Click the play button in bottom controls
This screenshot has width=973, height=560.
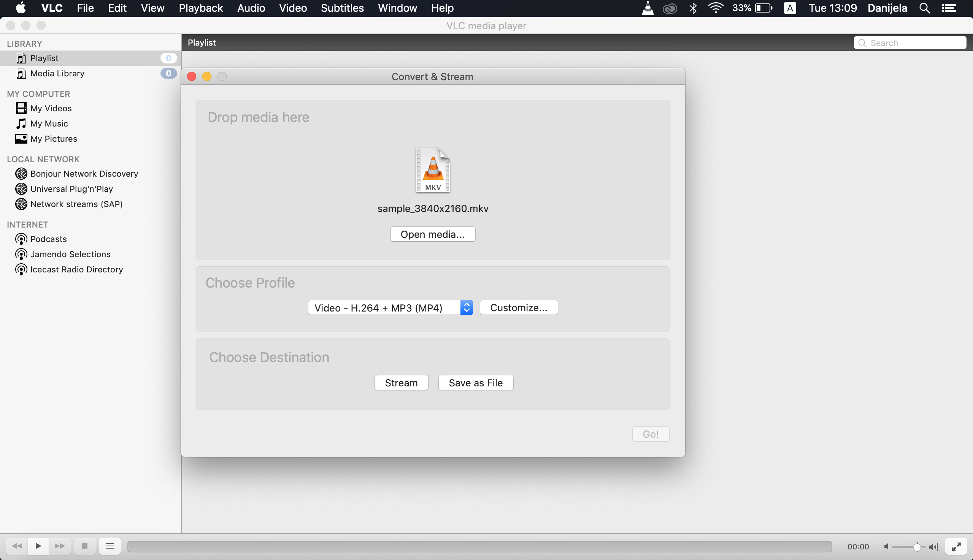point(38,546)
